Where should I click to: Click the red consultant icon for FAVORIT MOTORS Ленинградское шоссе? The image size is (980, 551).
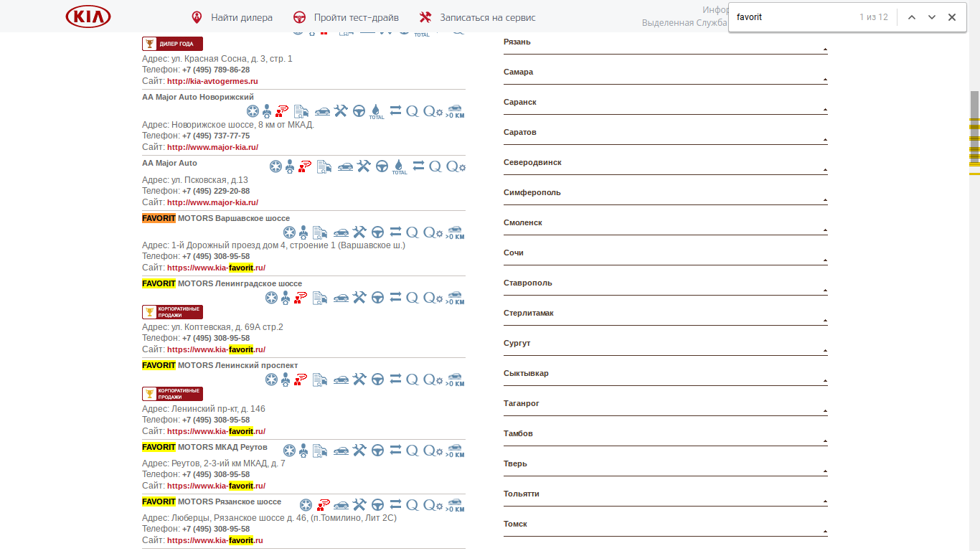pyautogui.click(x=301, y=297)
